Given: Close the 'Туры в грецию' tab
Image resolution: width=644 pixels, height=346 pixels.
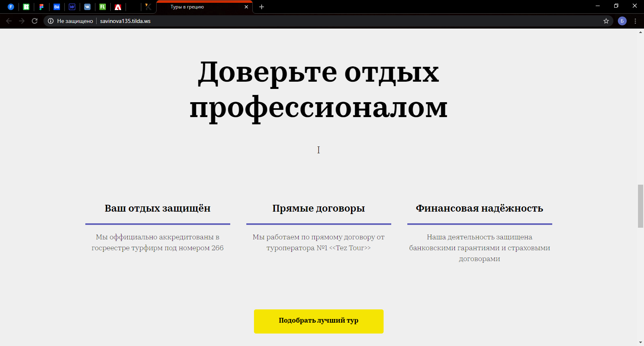Looking at the screenshot, I should tap(246, 7).
